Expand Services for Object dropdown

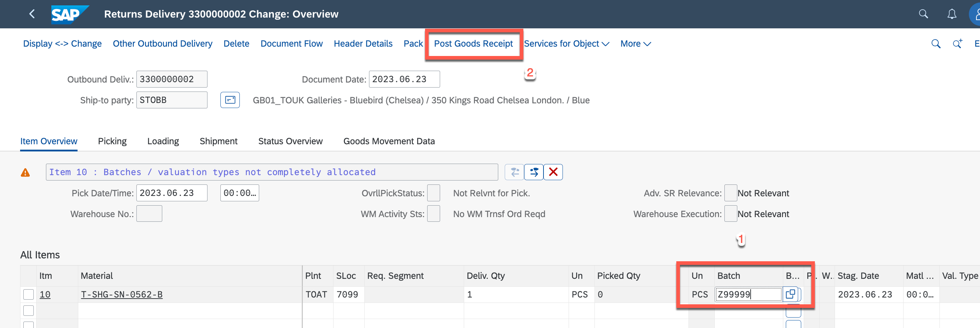point(566,44)
